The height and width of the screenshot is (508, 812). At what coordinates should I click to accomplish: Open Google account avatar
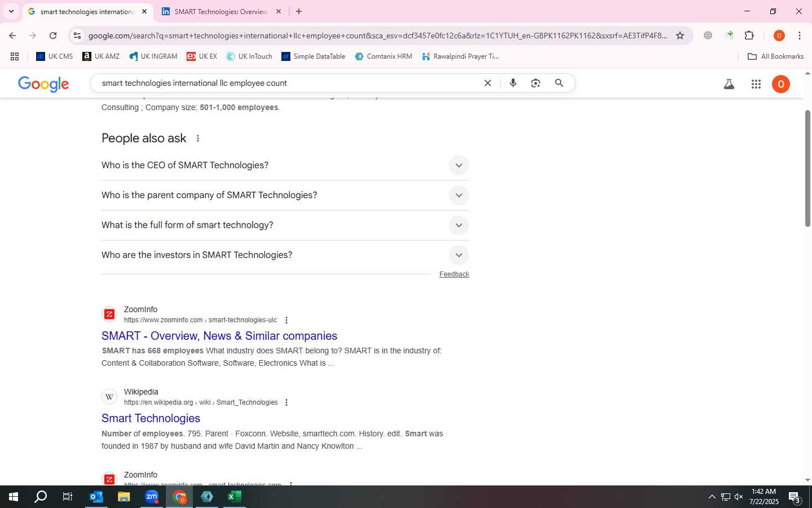click(x=781, y=84)
